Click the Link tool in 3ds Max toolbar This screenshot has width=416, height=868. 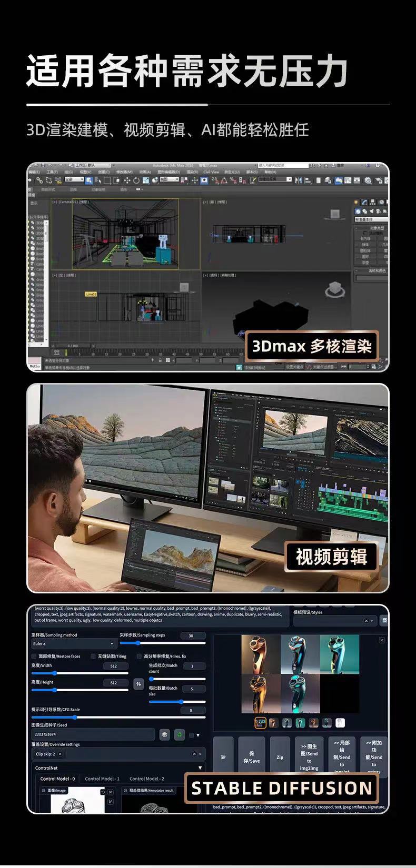(38, 180)
